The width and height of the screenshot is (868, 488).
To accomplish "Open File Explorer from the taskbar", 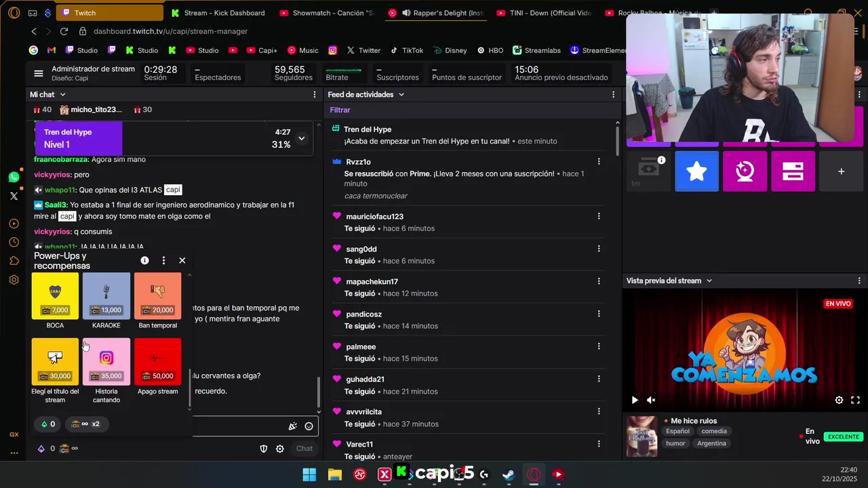I will pos(334,474).
